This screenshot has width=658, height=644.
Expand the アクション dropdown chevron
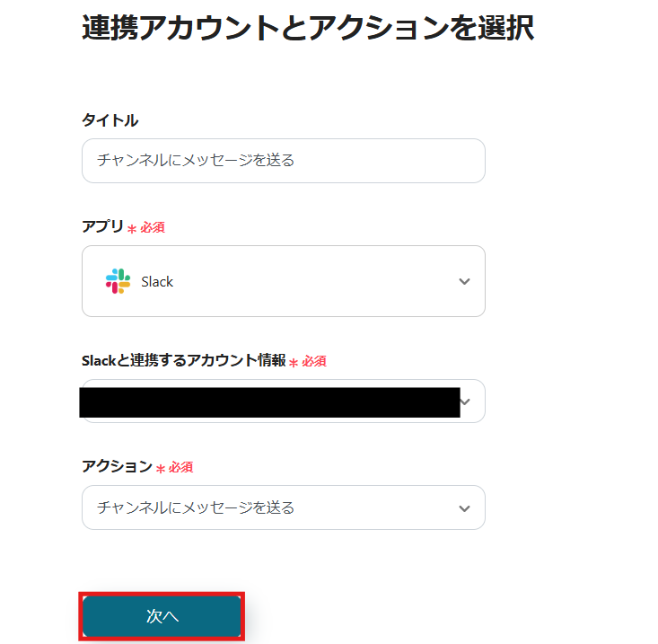pos(464,508)
